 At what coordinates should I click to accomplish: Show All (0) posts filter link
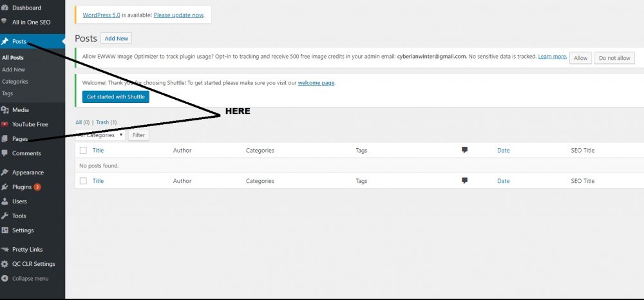click(82, 122)
